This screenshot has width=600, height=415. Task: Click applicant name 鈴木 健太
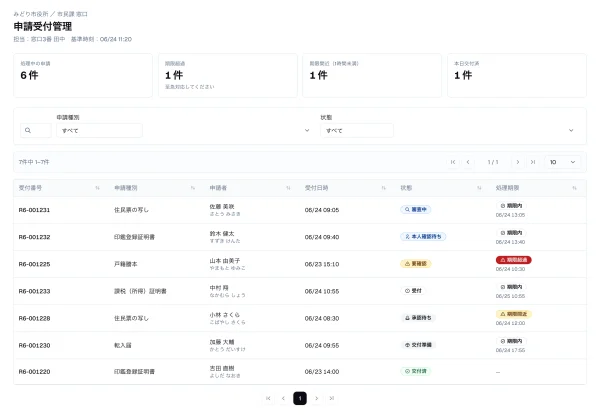222,234
